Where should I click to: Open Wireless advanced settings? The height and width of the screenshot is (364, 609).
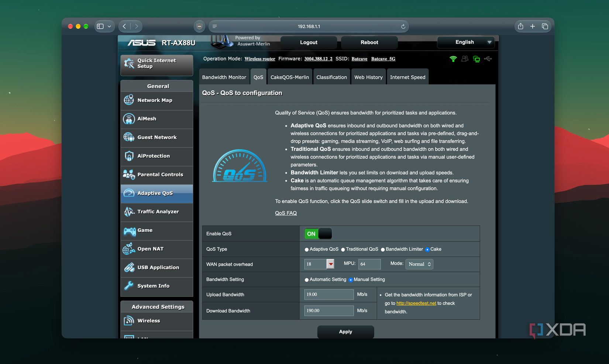[156, 321]
